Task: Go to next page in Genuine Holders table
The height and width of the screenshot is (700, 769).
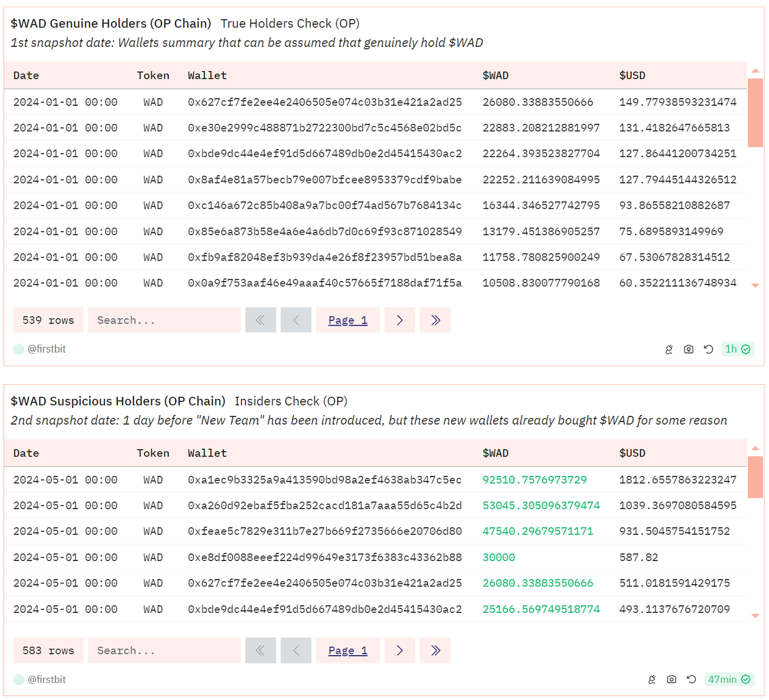Action: (x=400, y=320)
